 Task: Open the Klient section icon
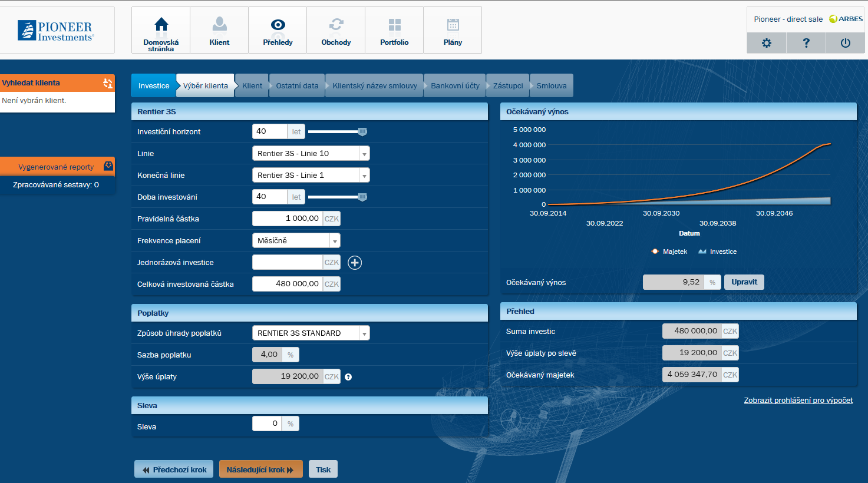click(219, 24)
